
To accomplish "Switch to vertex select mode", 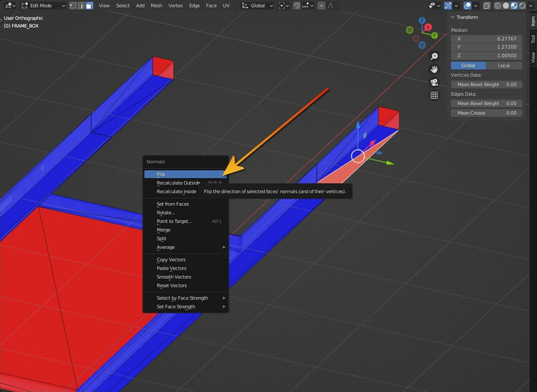I will tap(72, 6).
